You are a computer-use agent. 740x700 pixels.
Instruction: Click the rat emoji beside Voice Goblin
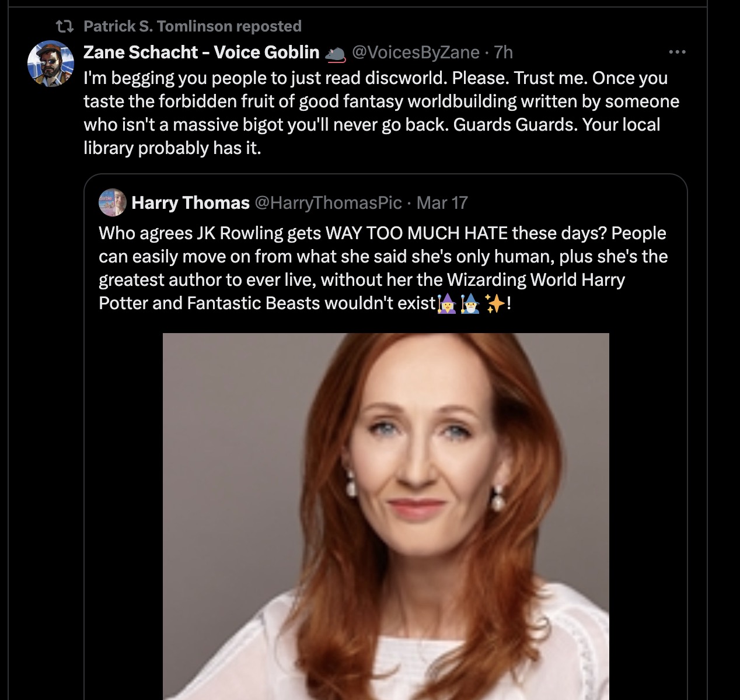pos(334,53)
